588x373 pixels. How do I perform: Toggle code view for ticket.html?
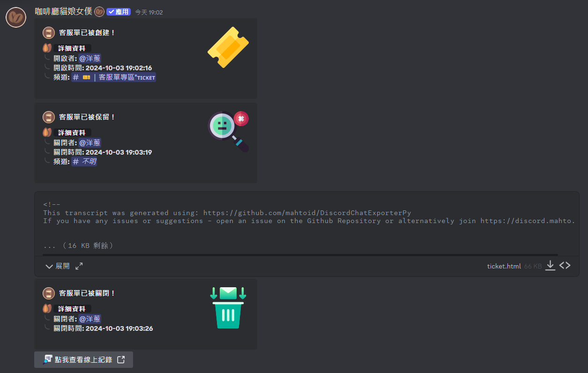coord(565,266)
